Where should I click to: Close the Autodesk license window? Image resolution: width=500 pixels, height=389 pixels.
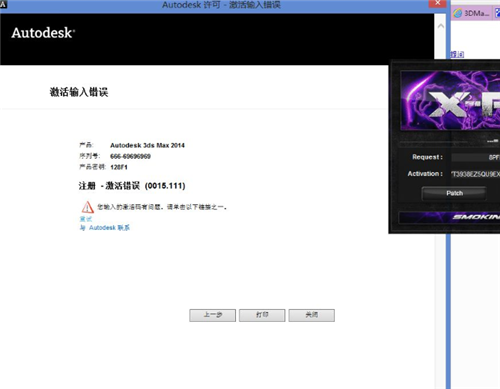point(438,3)
